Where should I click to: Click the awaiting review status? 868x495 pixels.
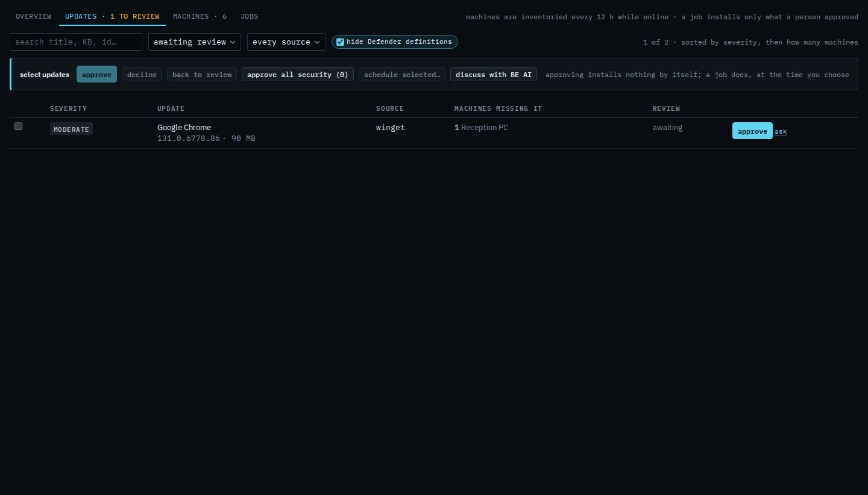(x=667, y=127)
